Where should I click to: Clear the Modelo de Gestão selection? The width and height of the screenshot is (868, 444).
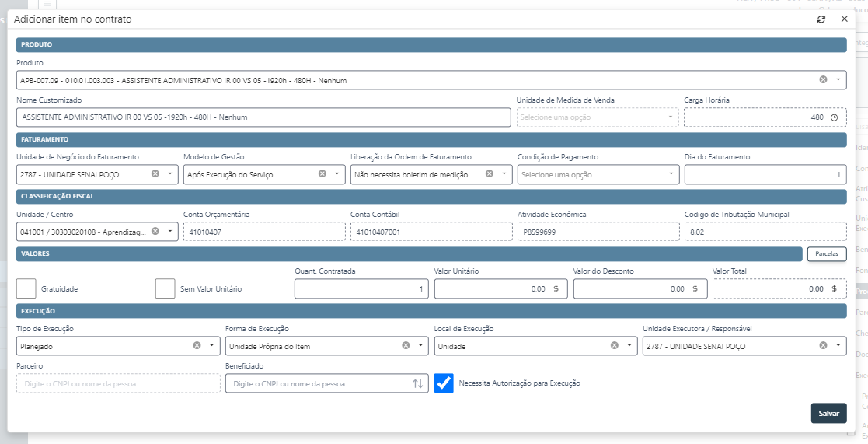[x=322, y=174]
